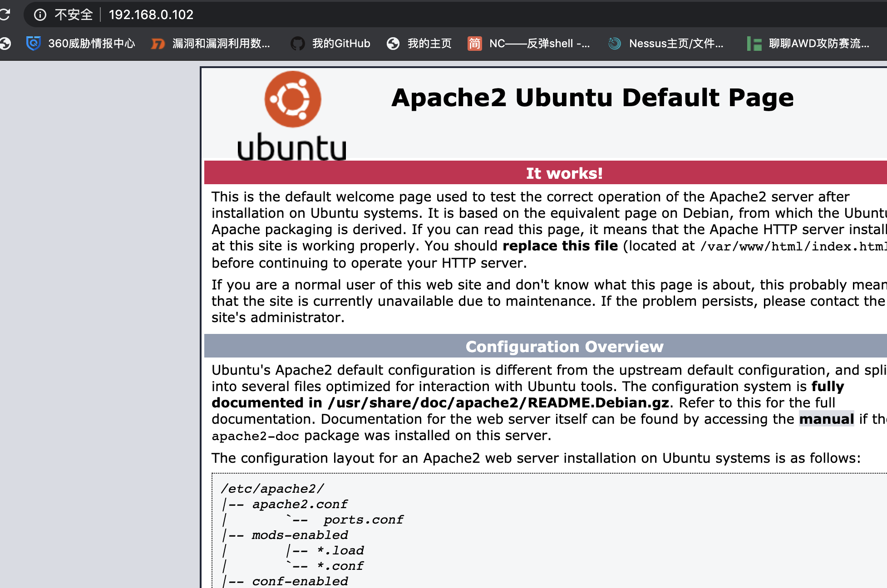Click the apache2.conf entry in config tree
Image resolution: width=887 pixels, height=588 pixels.
click(x=300, y=504)
